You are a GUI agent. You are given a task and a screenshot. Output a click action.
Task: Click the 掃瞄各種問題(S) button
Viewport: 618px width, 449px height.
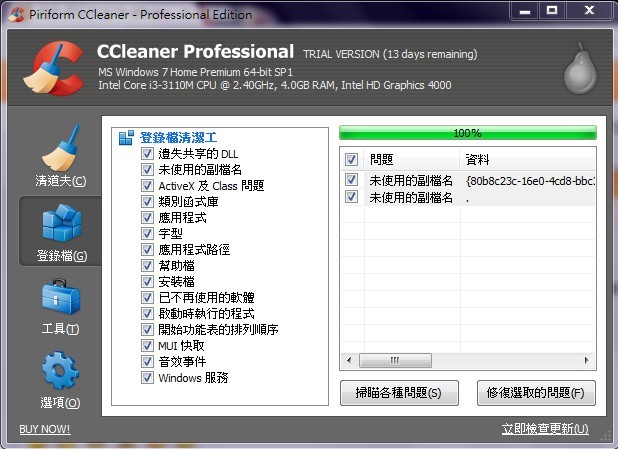click(x=399, y=393)
